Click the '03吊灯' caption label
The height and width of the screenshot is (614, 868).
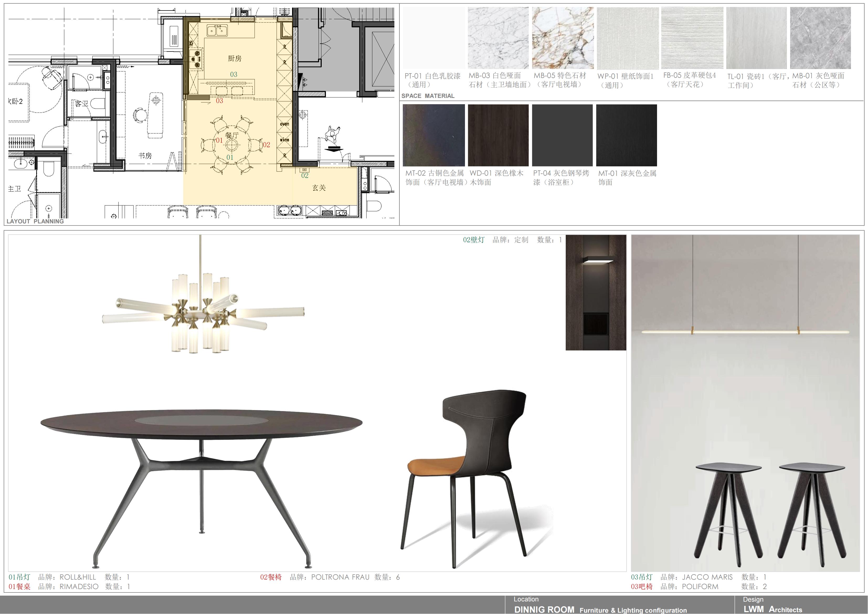pos(642,577)
